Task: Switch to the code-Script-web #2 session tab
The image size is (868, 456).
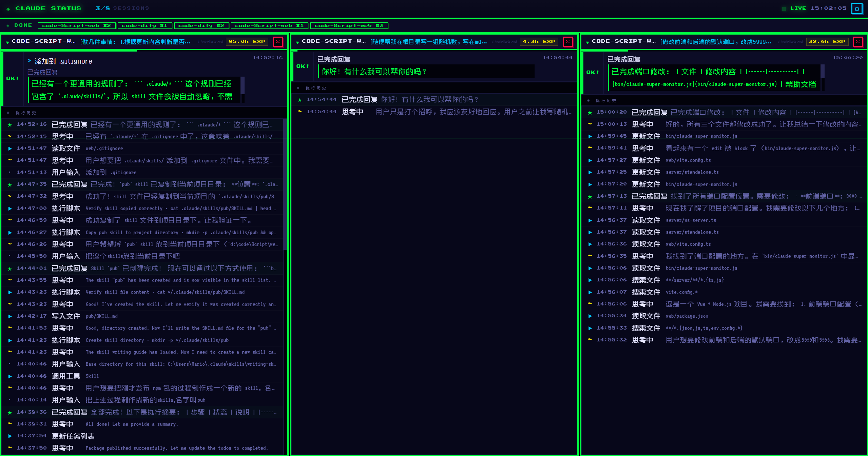Action: pos(77,25)
